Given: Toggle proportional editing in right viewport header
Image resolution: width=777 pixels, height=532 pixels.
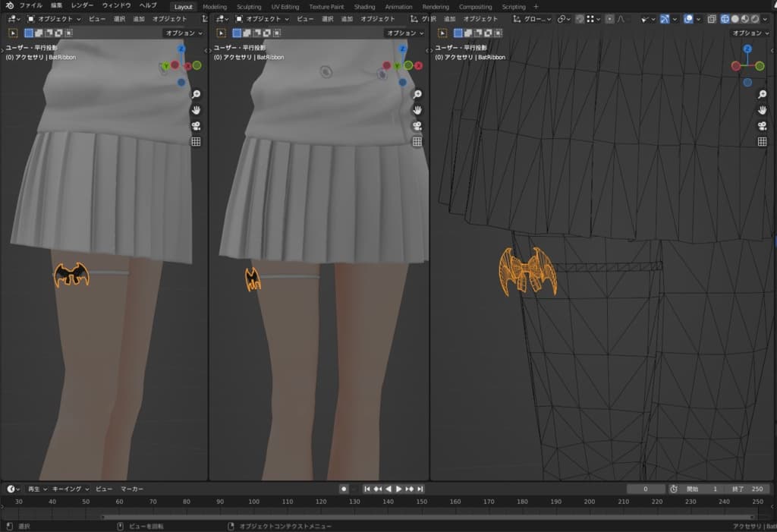Looking at the screenshot, I should [x=609, y=19].
